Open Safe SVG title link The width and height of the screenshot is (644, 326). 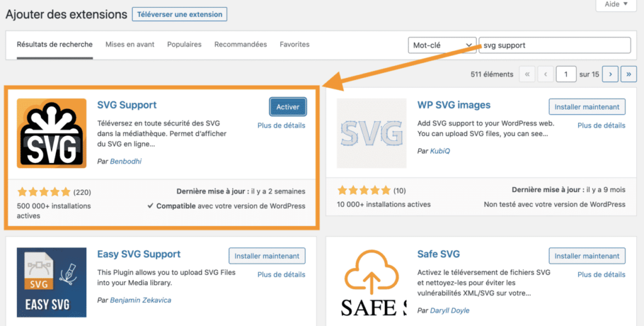pos(438,254)
